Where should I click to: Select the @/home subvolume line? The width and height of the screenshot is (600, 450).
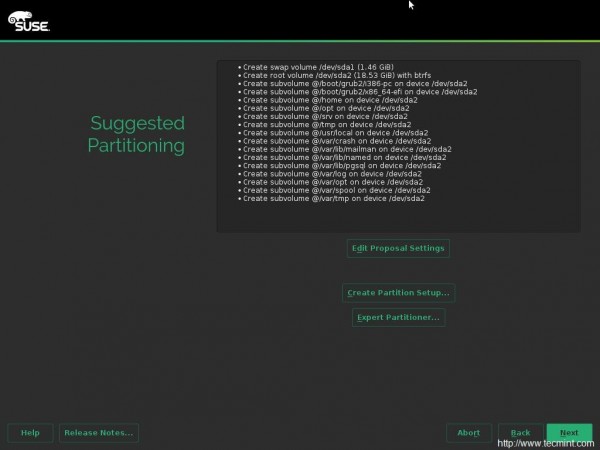330,100
